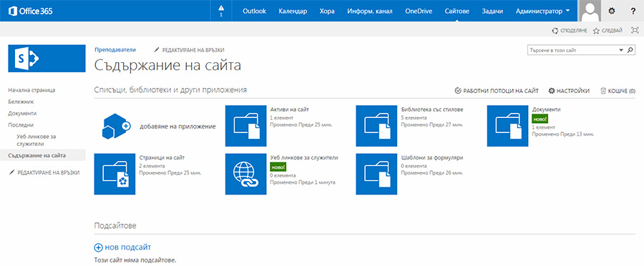The image size is (644, 266).
Task: Click the КОШЧЕ recycle bin icon
Action: (x=603, y=91)
